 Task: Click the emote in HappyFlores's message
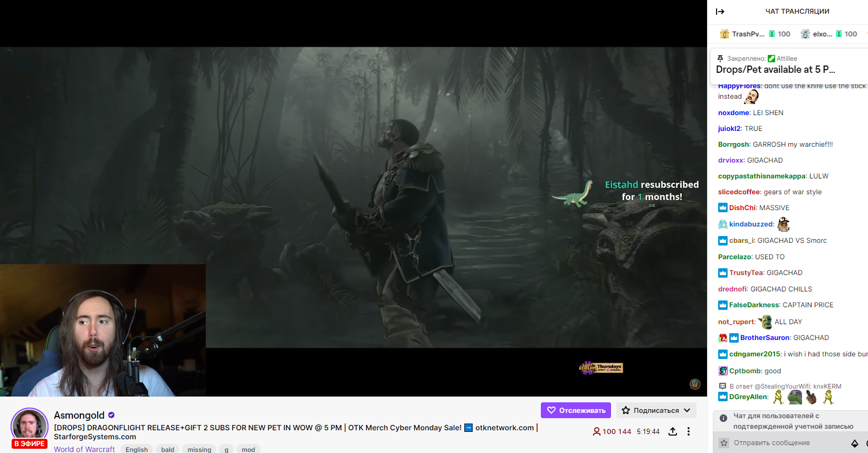751,97
